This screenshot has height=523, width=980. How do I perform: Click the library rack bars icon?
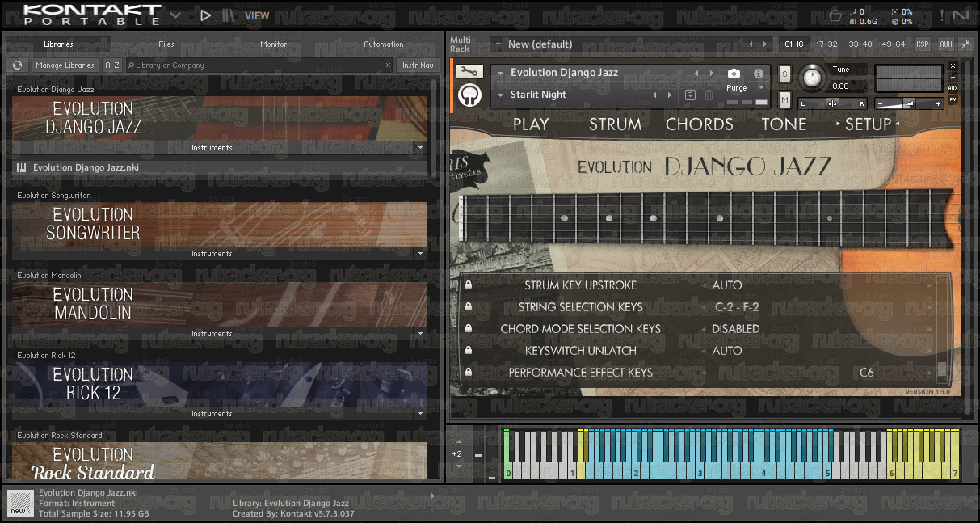coord(229,15)
